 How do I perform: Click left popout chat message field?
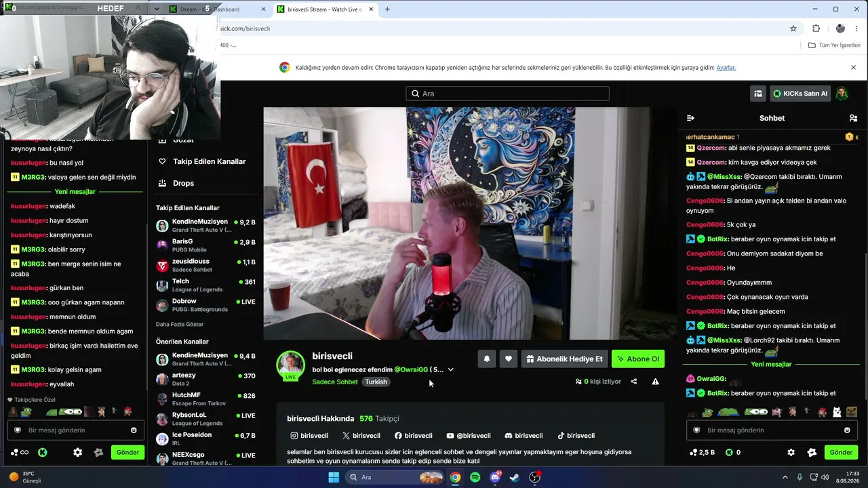75,430
